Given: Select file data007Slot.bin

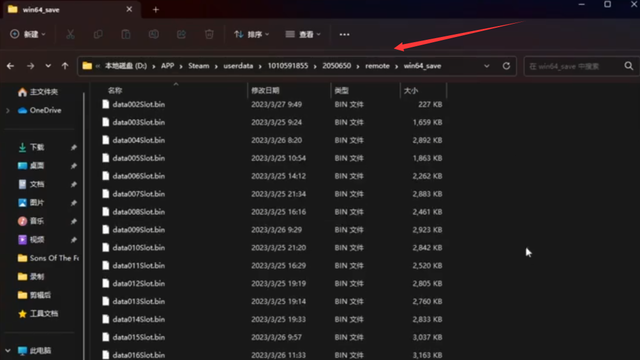Looking at the screenshot, I should click(x=139, y=194).
